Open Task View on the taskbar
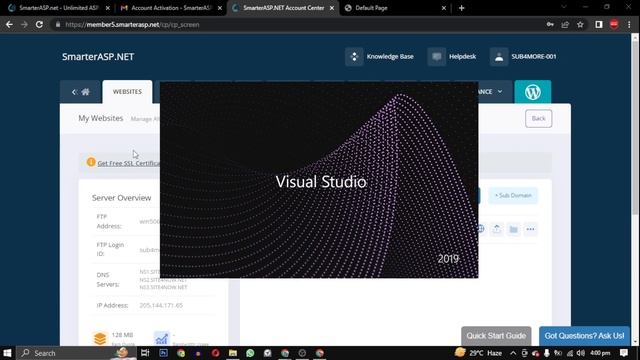This screenshot has width=640, height=360. [x=145, y=353]
